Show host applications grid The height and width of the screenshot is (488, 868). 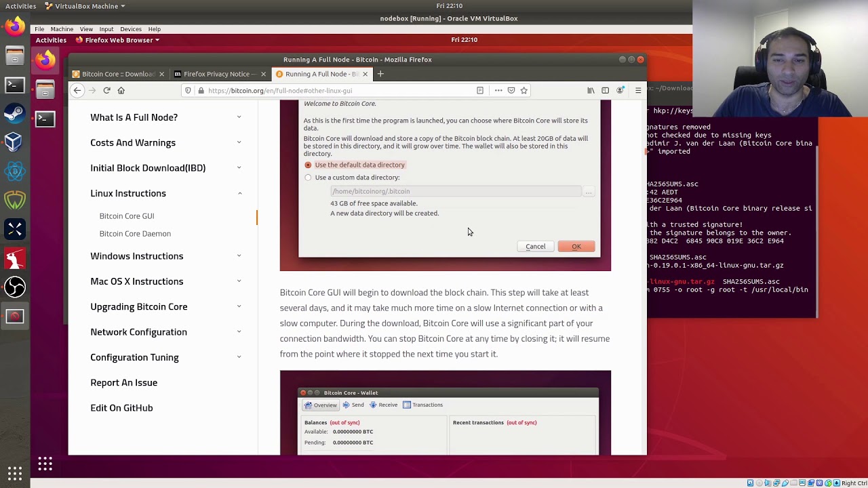click(14, 473)
